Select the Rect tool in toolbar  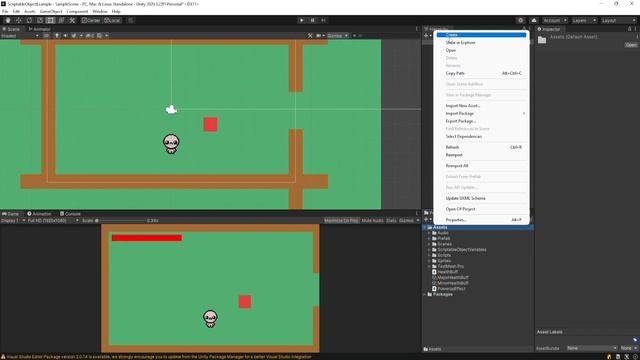pos(50,20)
